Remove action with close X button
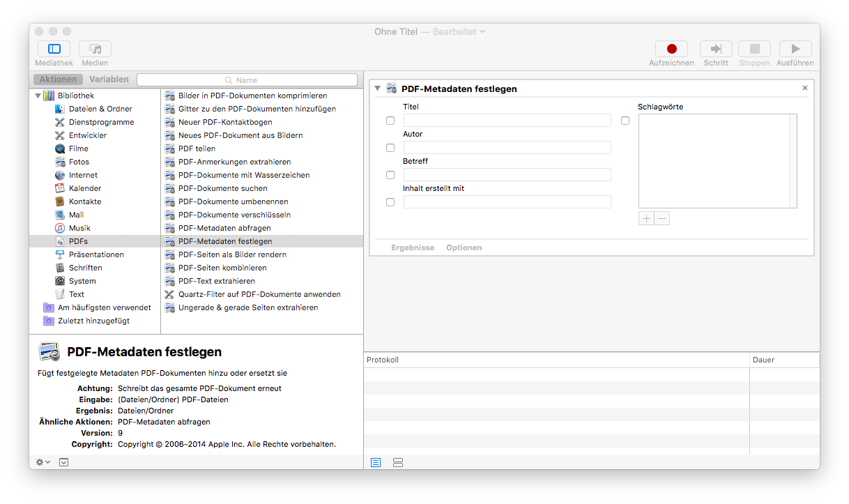 (805, 88)
